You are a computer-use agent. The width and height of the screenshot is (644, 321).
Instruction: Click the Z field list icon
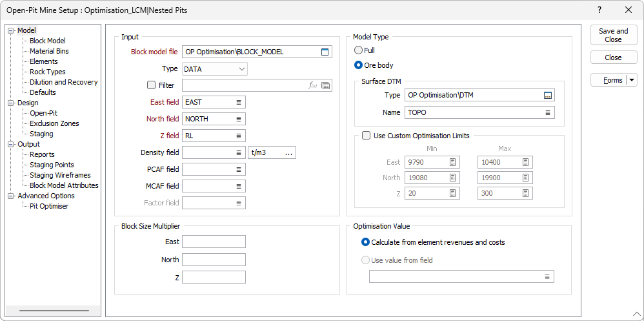point(238,136)
